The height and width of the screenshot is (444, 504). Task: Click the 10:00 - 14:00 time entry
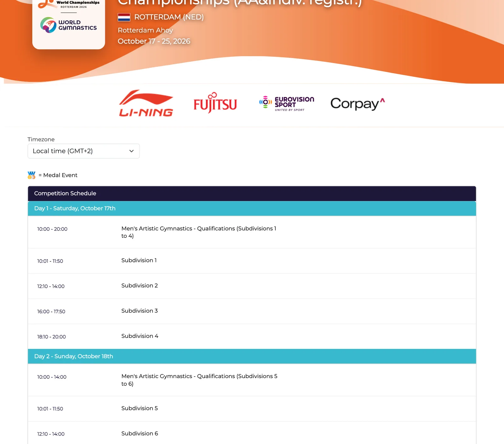tap(52, 377)
